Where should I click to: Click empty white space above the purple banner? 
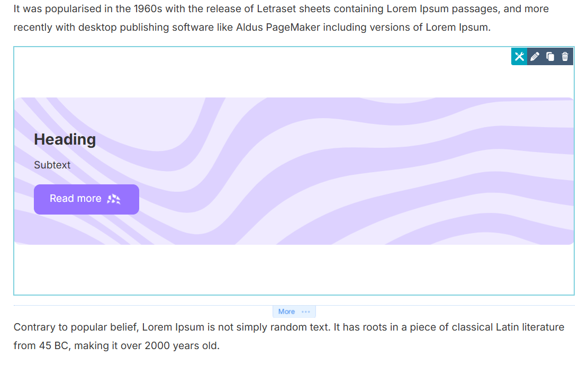click(265, 74)
